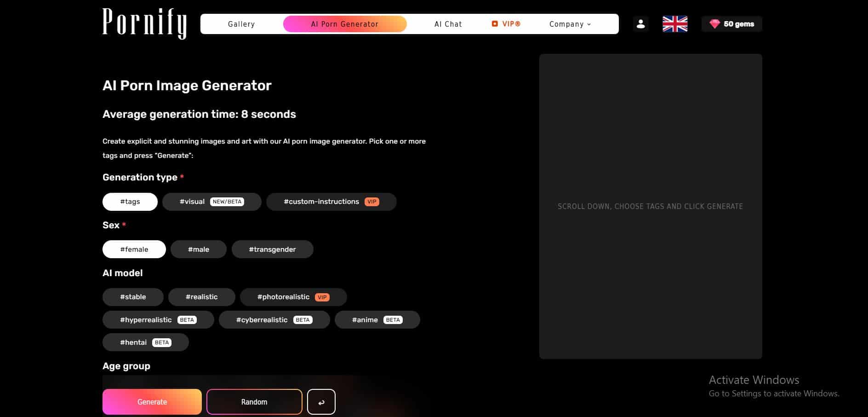
Task: Select the AI Porn Generator tab
Action: point(345,24)
